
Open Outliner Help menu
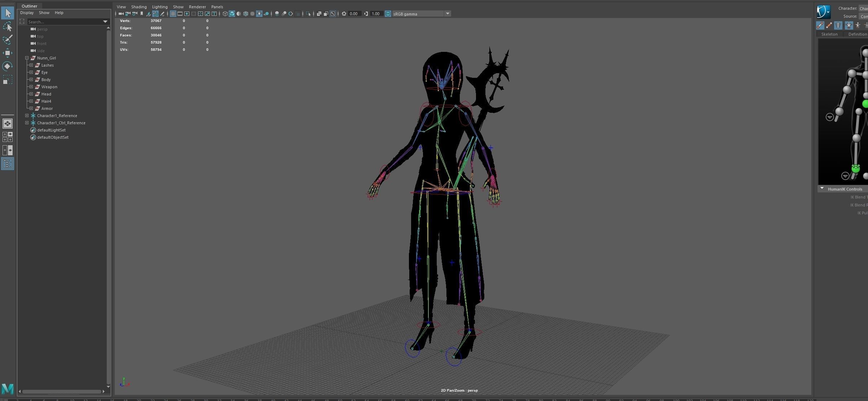coord(59,13)
